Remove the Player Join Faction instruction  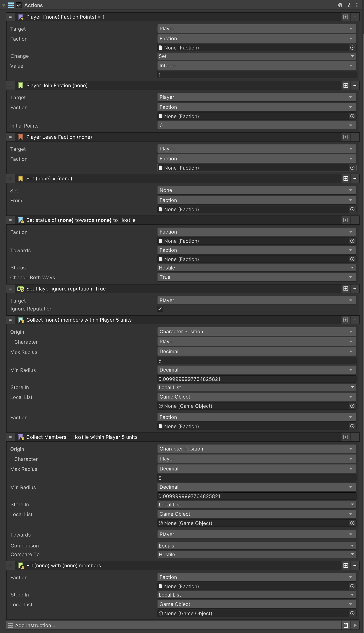coord(355,86)
